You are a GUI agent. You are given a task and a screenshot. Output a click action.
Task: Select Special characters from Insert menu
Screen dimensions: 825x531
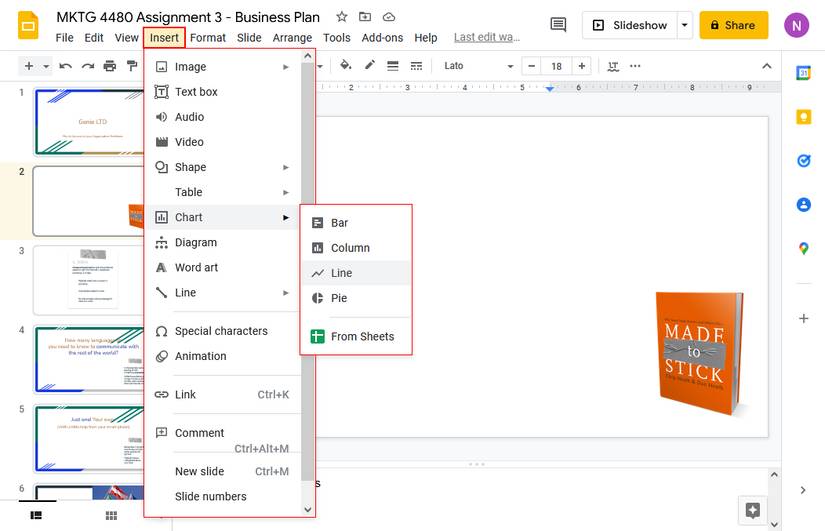tap(222, 331)
